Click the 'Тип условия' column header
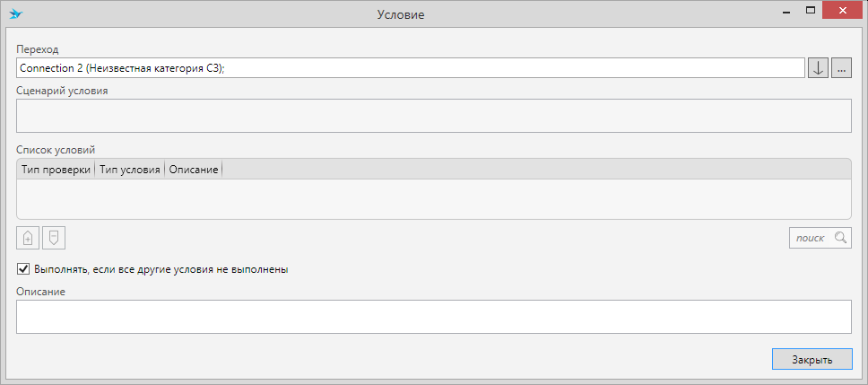868x385 pixels. click(x=129, y=169)
